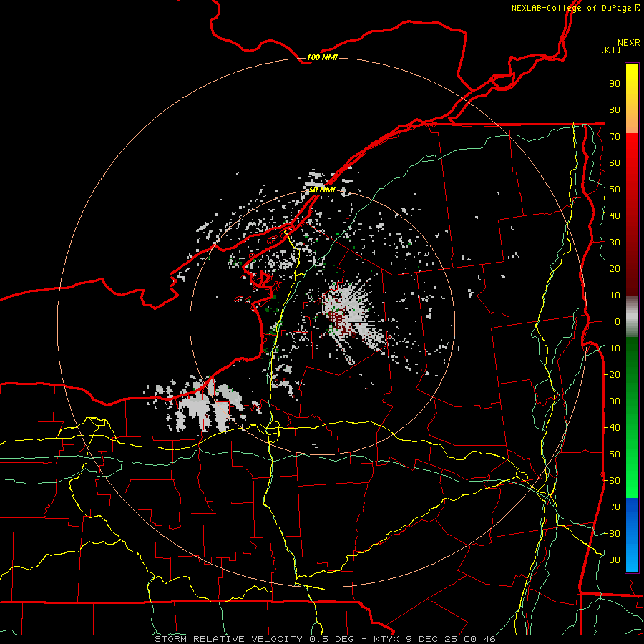Viewport: 644px width, 644px height.
Task: Click the positive 10 scale value
Action: 615,296
